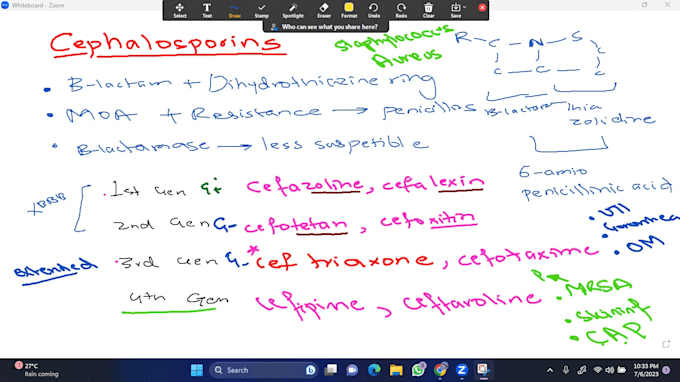Clear the whiteboard with trash icon
The height and width of the screenshot is (382, 680).
point(428,10)
